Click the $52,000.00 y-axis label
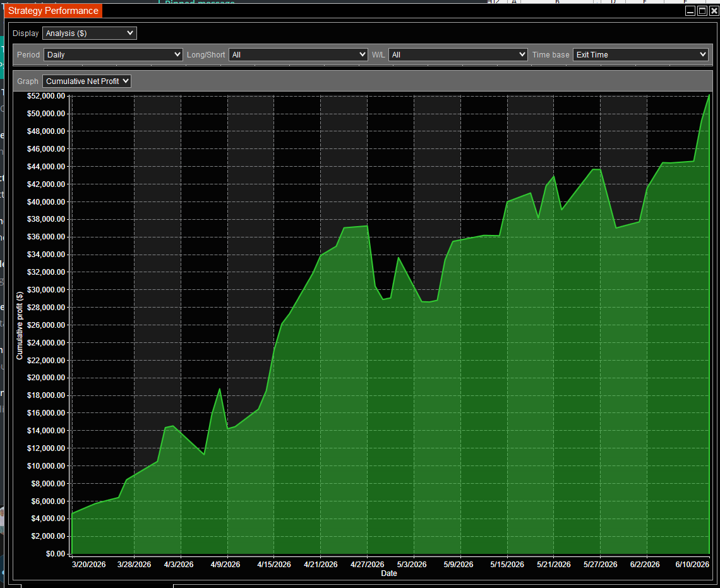The image size is (720, 588). tap(46, 96)
